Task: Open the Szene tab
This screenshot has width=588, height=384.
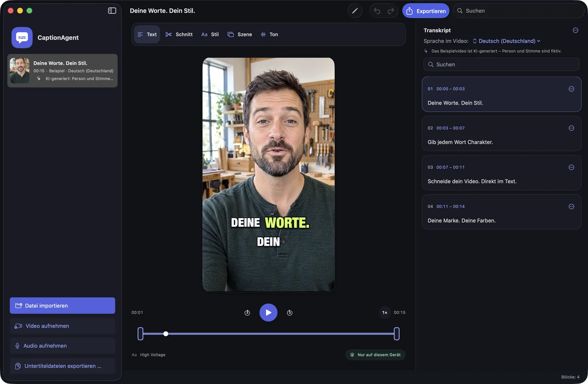Action: tap(240, 34)
